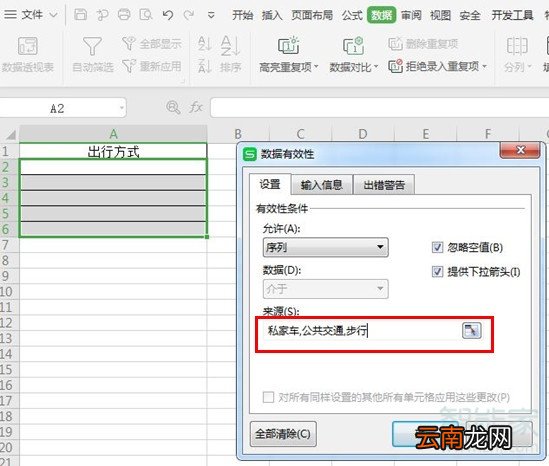
Task: Toggle the 提供下拉箭头 checkbox
Action: point(437,271)
